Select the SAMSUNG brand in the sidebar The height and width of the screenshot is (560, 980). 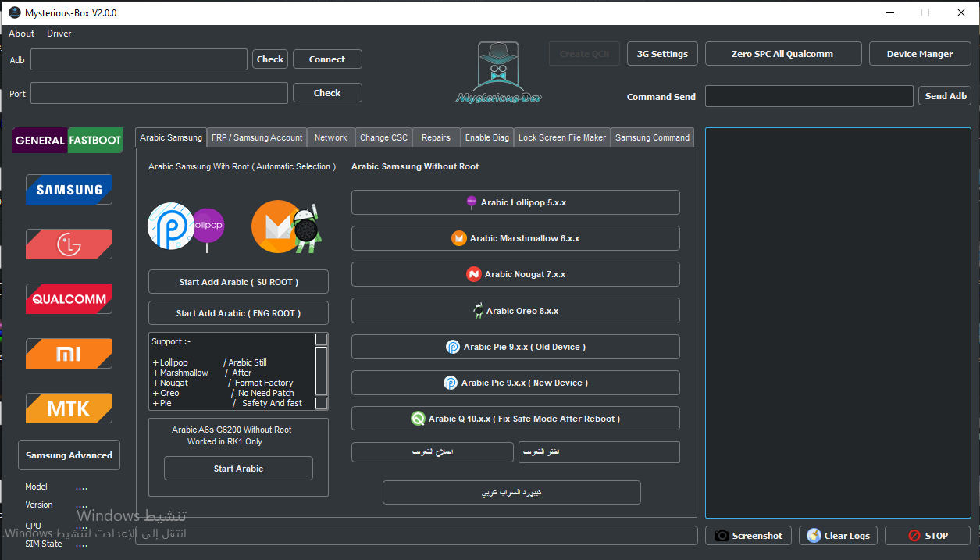68,189
